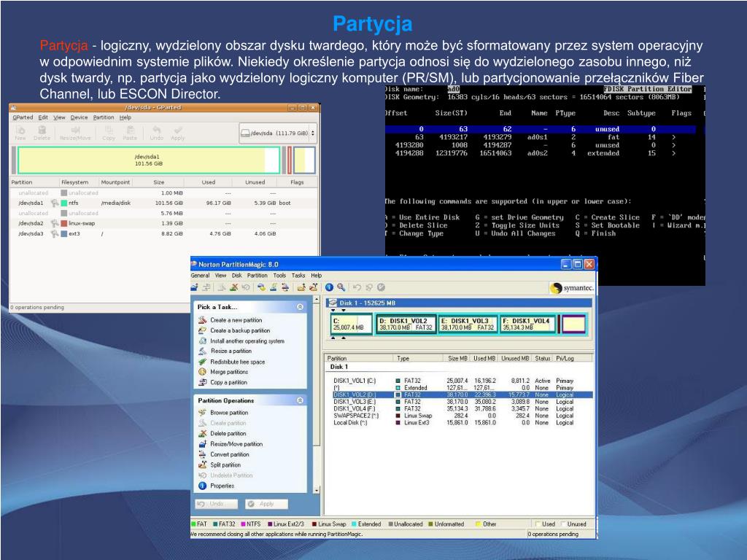This screenshot has height=560, width=747.
Task: Collapse the Partition Operations panel
Action: (x=300, y=400)
